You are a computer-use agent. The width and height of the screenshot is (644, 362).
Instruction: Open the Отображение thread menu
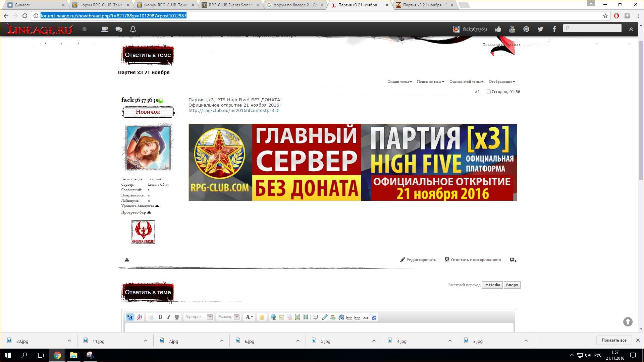(x=502, y=81)
